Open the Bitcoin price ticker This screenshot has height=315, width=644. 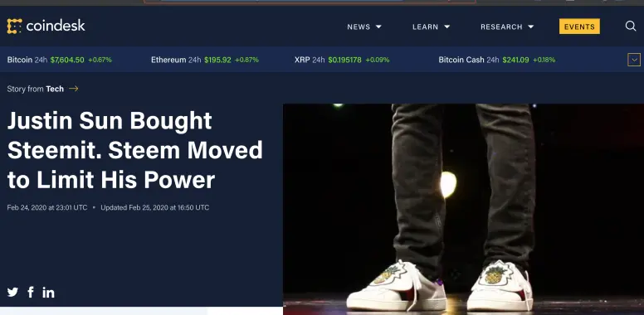[59, 60]
